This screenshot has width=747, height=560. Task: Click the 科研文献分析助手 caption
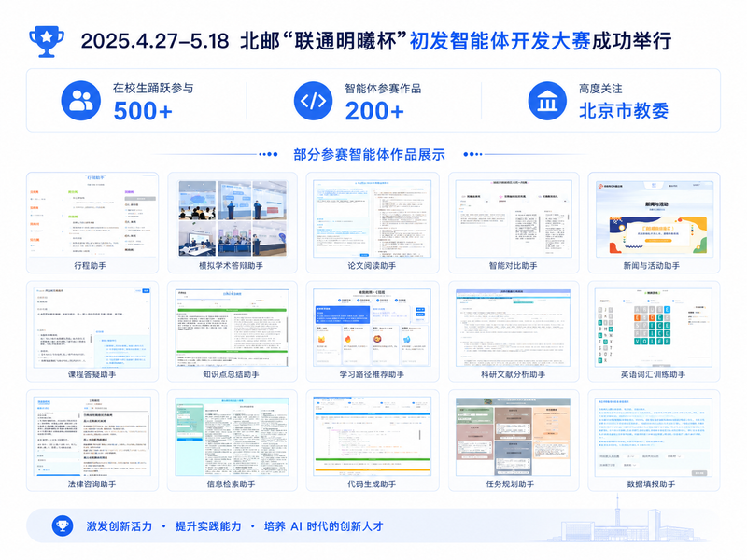[513, 374]
